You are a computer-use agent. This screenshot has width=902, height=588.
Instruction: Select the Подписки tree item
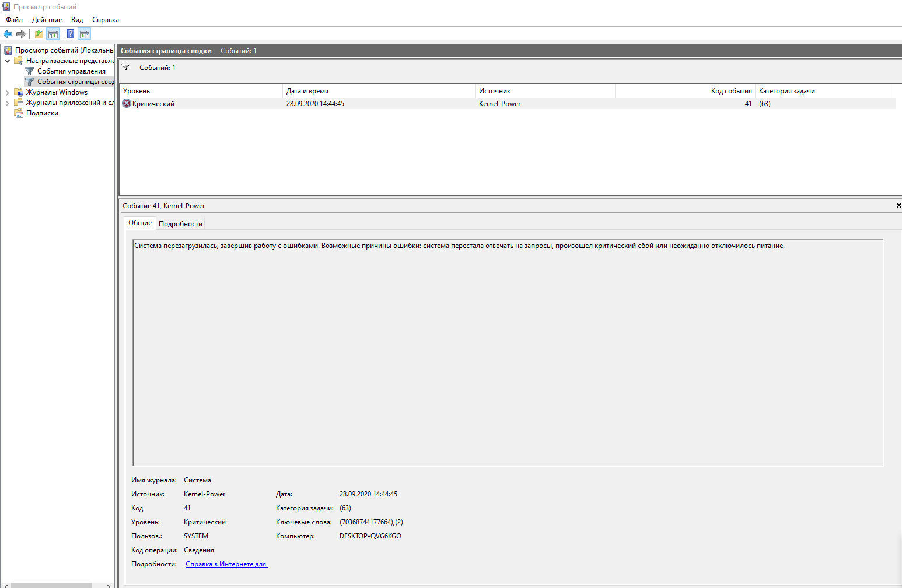pos(42,113)
